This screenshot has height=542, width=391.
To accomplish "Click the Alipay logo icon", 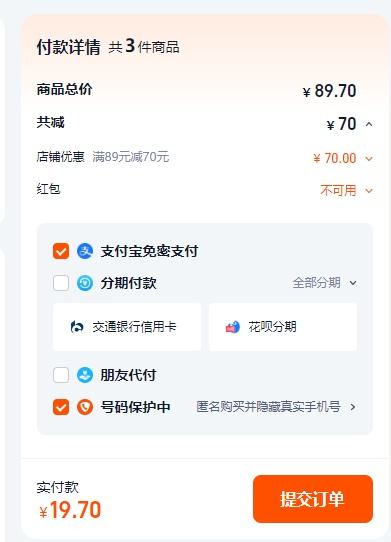I will [85, 251].
